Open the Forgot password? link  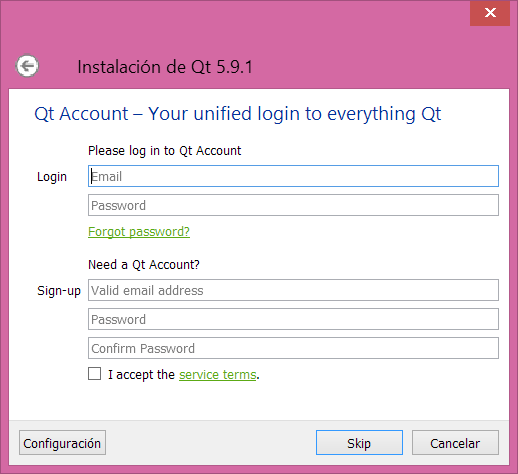pyautogui.click(x=139, y=232)
